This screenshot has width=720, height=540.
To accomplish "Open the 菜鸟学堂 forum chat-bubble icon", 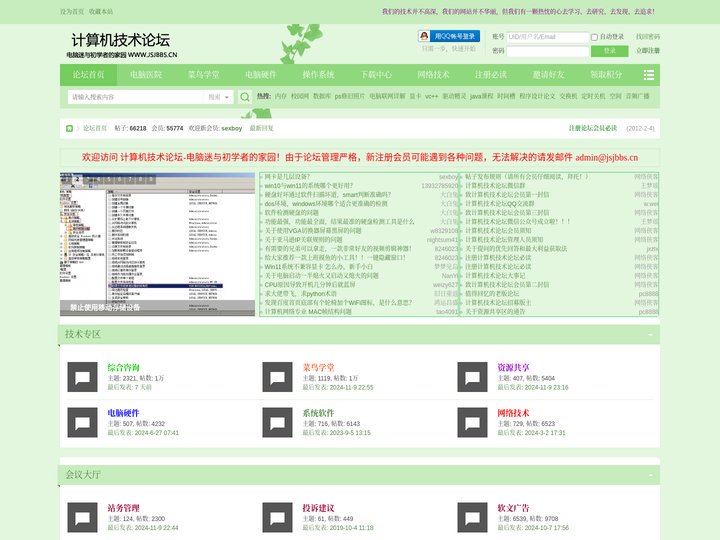I will [x=277, y=377].
